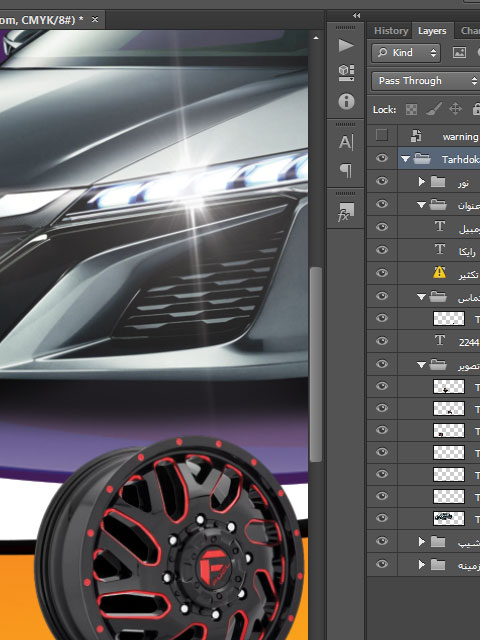Select first layer thumbnail under تصویر group
This screenshot has width=480, height=640.
point(449,387)
